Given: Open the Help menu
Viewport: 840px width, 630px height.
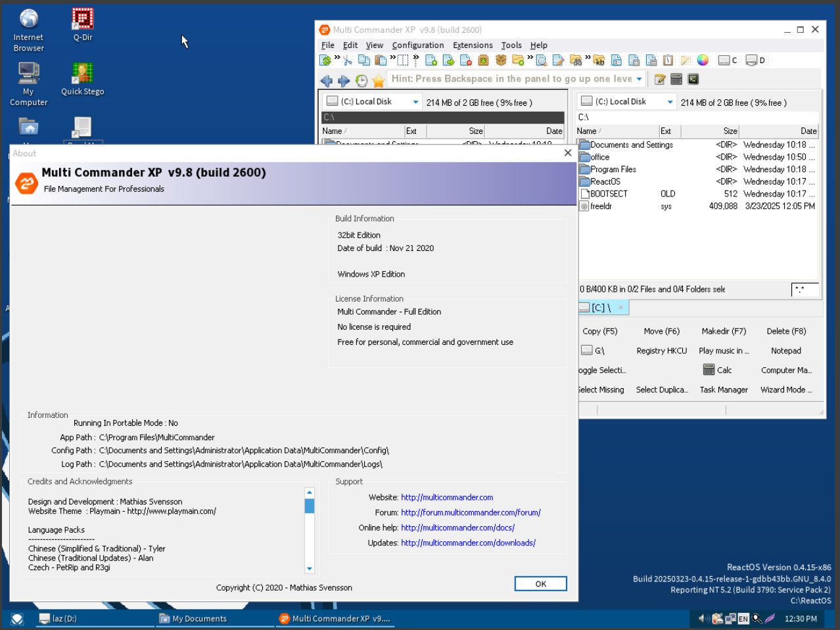Looking at the screenshot, I should click(x=539, y=45).
